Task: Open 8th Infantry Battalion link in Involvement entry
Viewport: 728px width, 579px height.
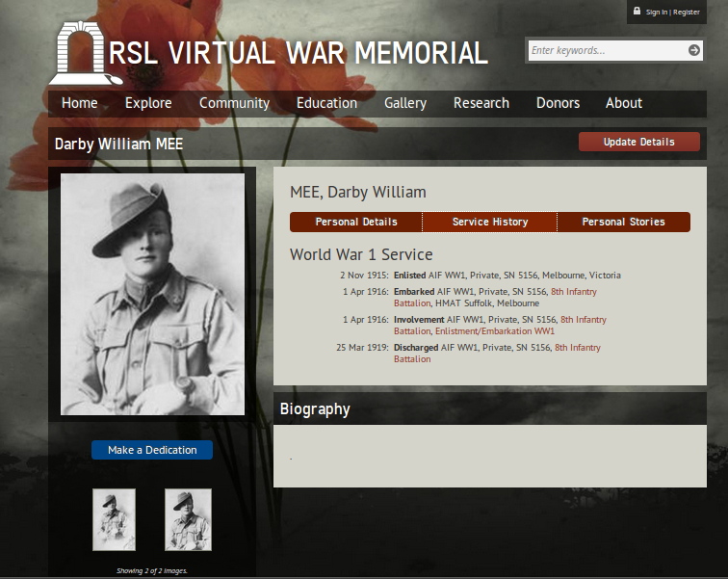Action: (x=584, y=320)
